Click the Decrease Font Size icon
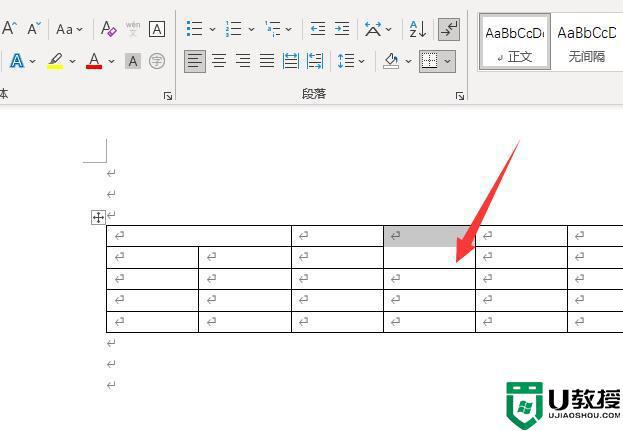Viewport: 623px width, 431px height. (x=34, y=28)
